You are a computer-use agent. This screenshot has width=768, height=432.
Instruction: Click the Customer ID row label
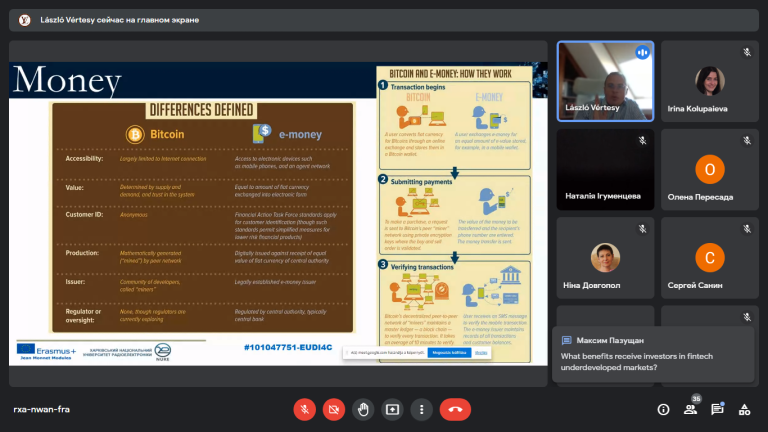pyautogui.click(x=84, y=215)
